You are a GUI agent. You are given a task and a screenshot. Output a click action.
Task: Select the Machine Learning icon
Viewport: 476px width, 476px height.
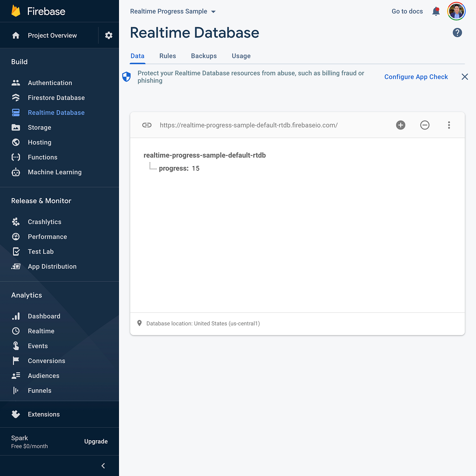pyautogui.click(x=16, y=172)
